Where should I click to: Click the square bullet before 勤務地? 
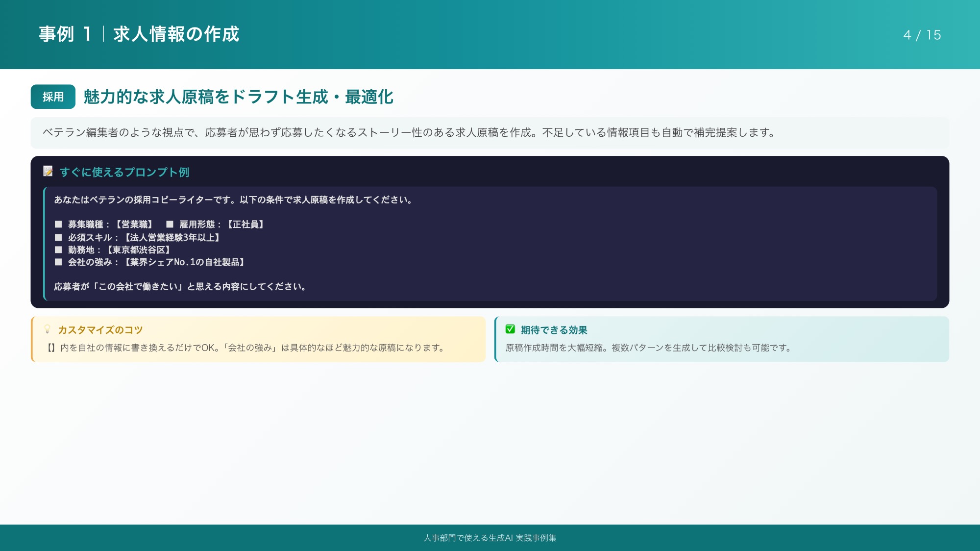coord(58,250)
